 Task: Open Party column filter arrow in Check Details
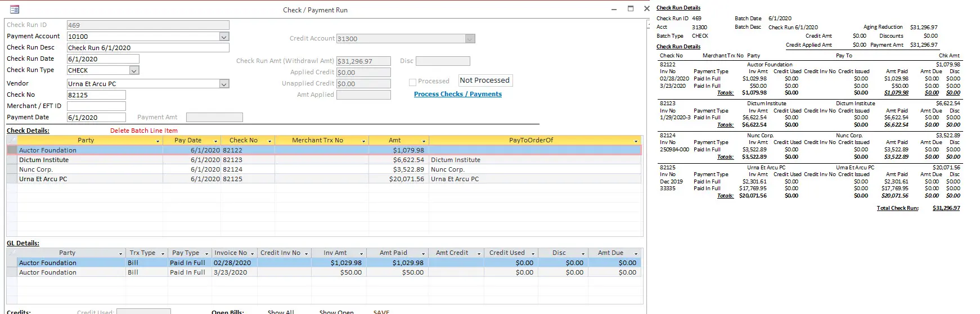[158, 141]
